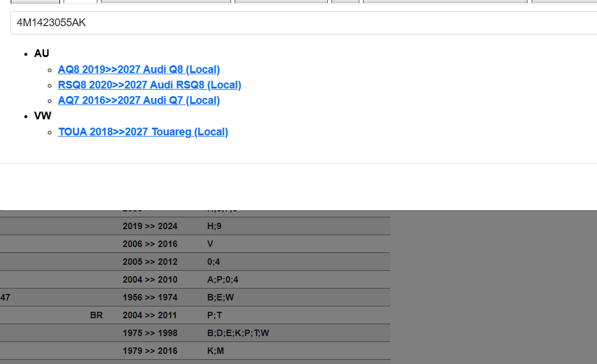597x364 pixels.
Task: Click the H;9 code cell
Action: click(214, 226)
